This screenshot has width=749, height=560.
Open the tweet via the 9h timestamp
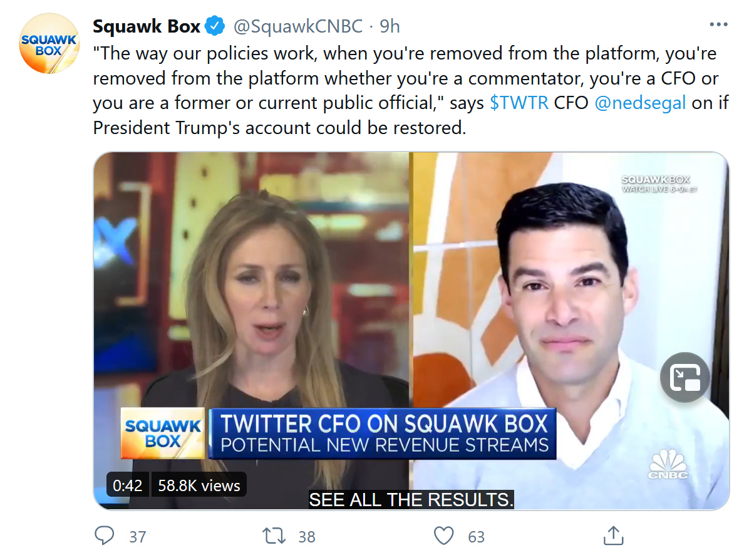(390, 26)
